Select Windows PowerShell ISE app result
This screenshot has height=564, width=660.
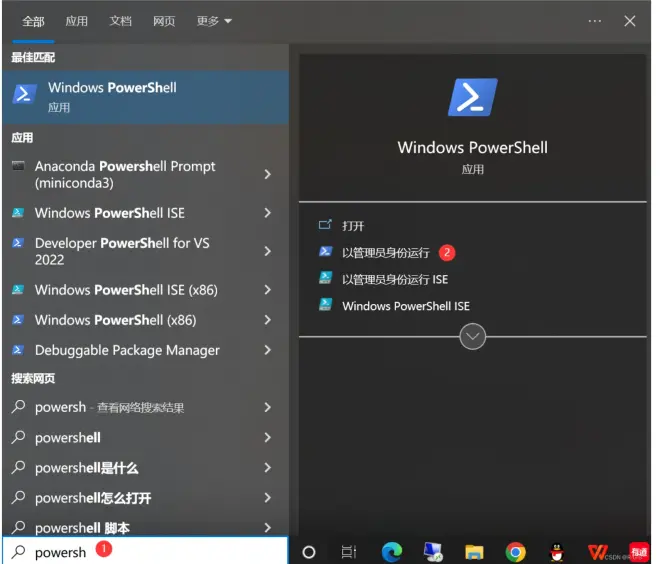click(145, 213)
